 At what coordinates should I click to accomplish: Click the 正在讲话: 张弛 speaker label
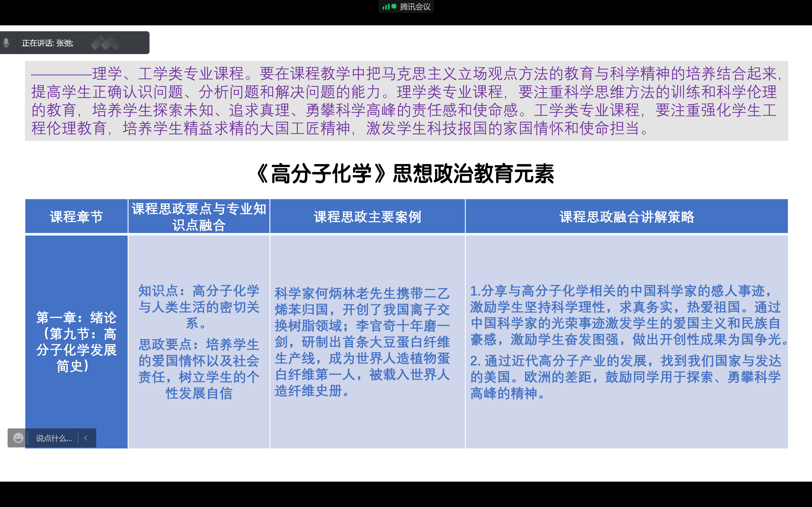coord(48,43)
